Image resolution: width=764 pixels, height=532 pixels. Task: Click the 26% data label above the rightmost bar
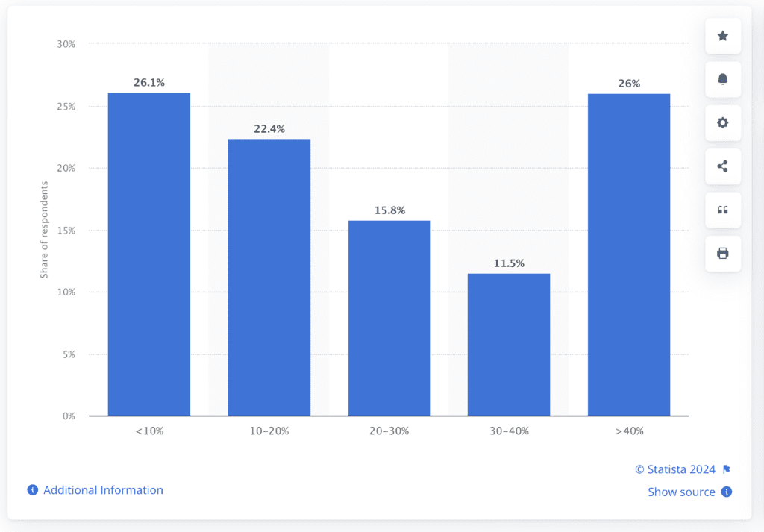tap(629, 84)
